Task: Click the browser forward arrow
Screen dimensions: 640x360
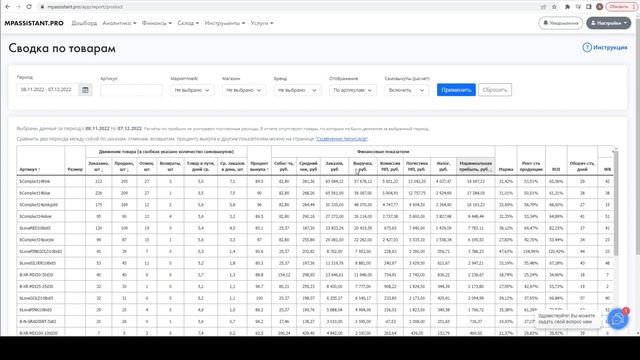Action: coord(18,7)
